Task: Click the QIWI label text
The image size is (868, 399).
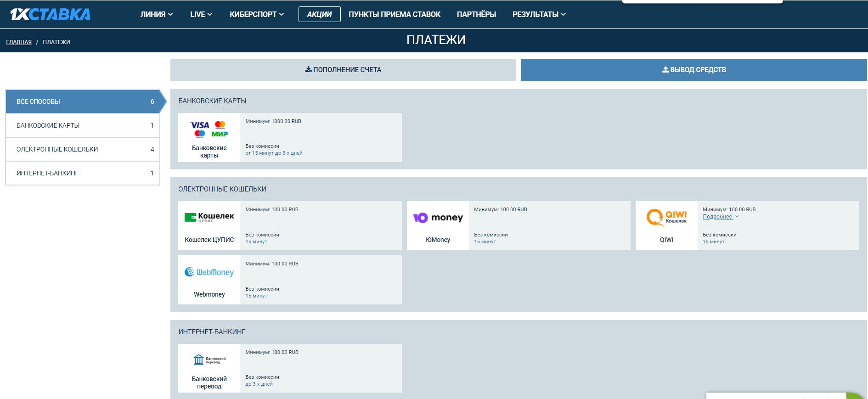Action: pos(666,240)
